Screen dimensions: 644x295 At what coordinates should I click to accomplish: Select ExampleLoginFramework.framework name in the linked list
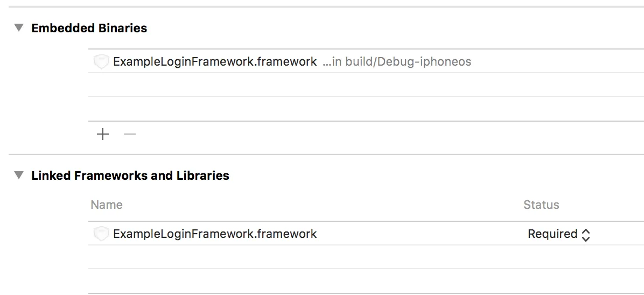tap(215, 234)
